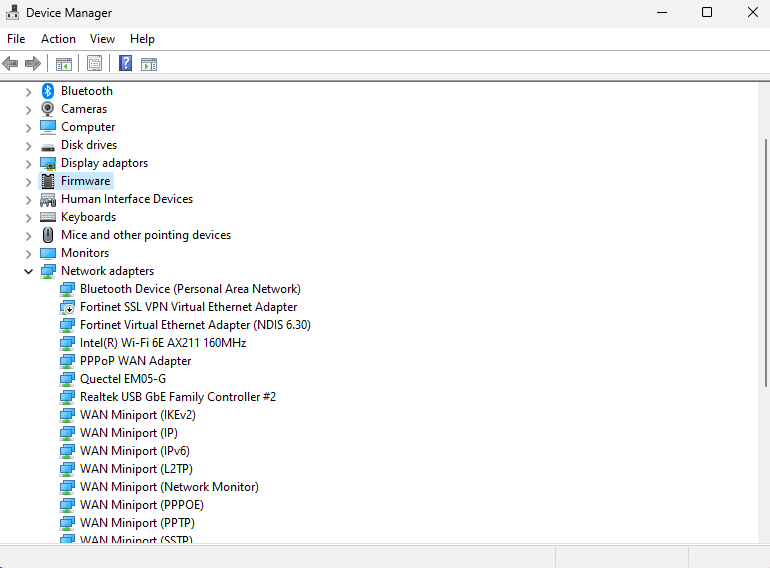The image size is (770, 568).
Task: Open the Action menu
Action: click(x=58, y=39)
